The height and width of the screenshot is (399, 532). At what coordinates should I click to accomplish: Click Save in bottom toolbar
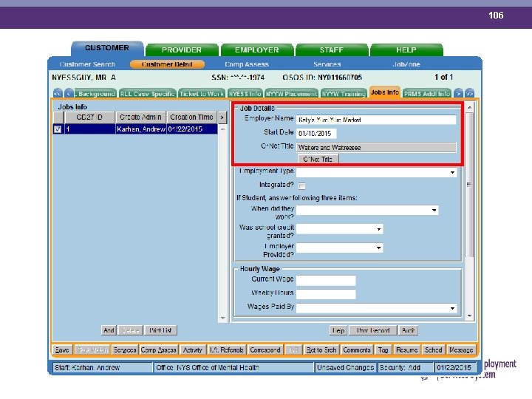point(62,349)
